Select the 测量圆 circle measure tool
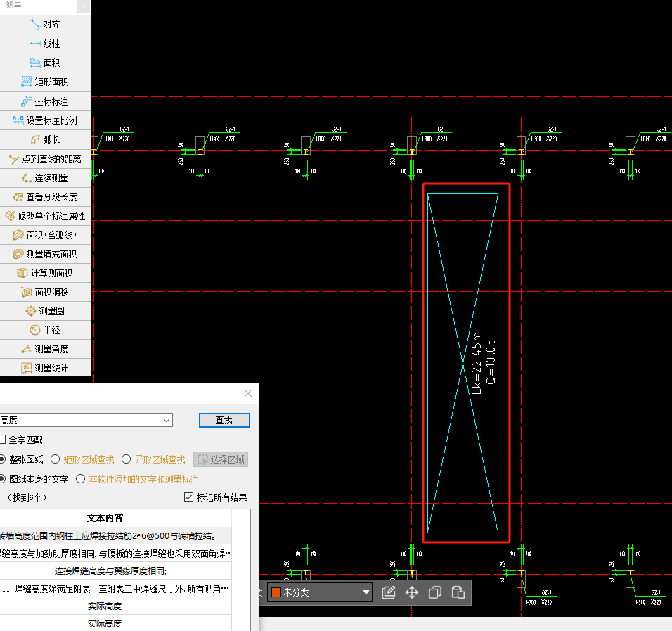 click(45, 311)
